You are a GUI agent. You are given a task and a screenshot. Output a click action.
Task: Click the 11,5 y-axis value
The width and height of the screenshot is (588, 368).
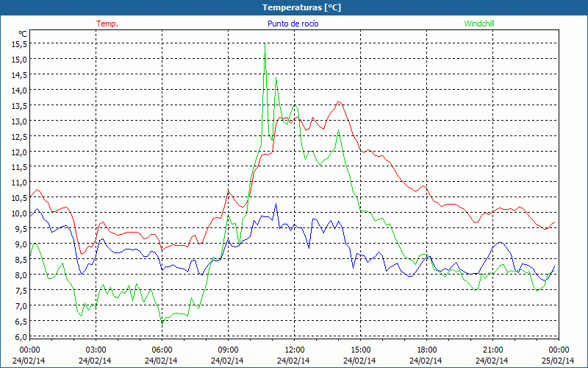tap(21, 167)
